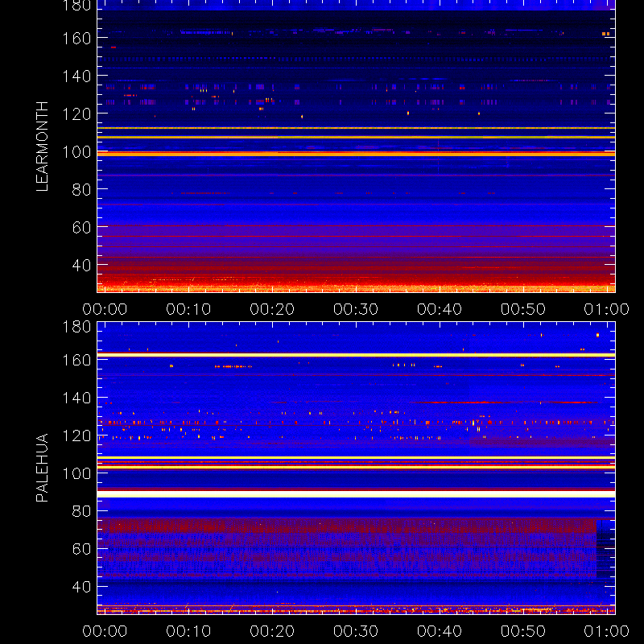Select the 100 tick label on LEARMONTH axis
Image resolution: width=644 pixels, height=644 pixels.
pyautogui.click(x=76, y=152)
